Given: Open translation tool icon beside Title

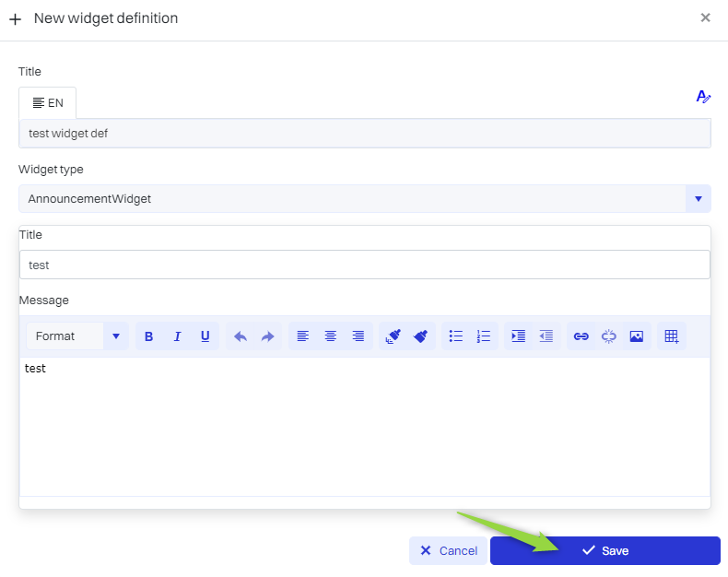Looking at the screenshot, I should point(703,97).
